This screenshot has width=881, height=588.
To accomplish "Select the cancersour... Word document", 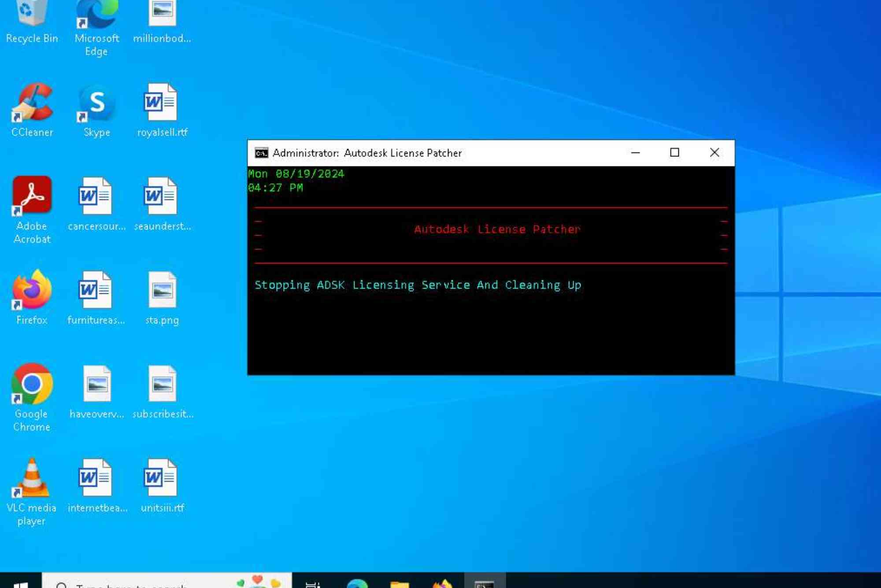I will (96, 204).
